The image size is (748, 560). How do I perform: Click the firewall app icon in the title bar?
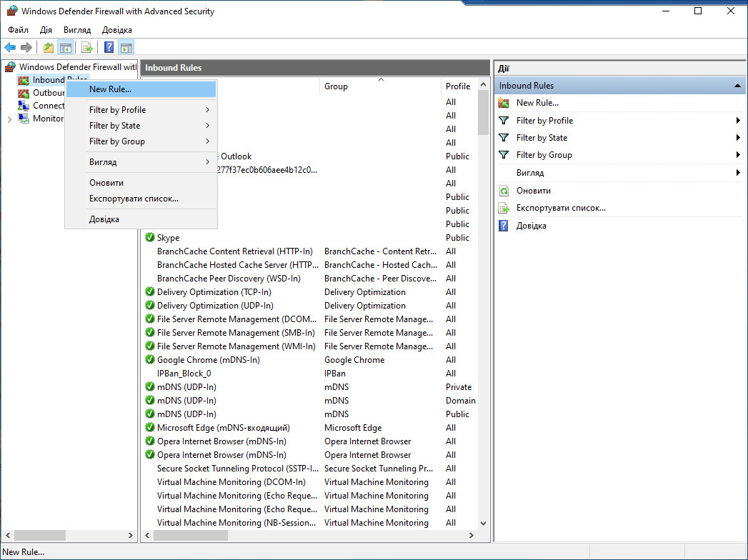click(x=12, y=11)
